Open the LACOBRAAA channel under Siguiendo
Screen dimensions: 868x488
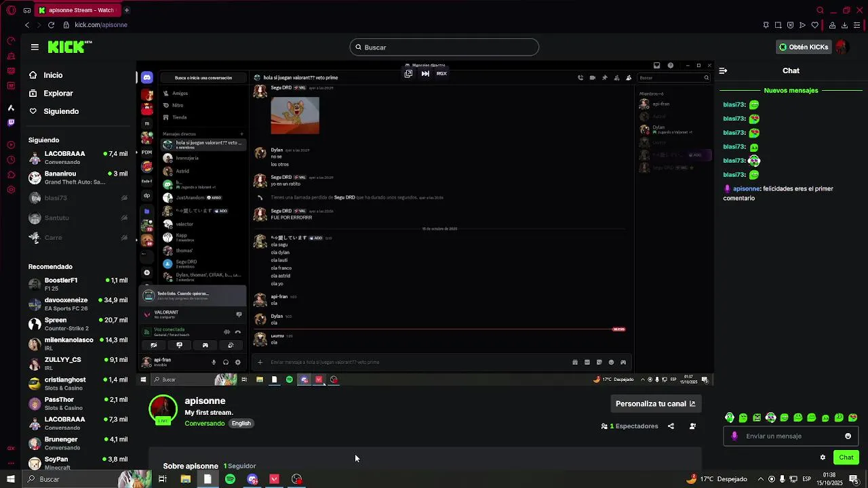(x=78, y=158)
